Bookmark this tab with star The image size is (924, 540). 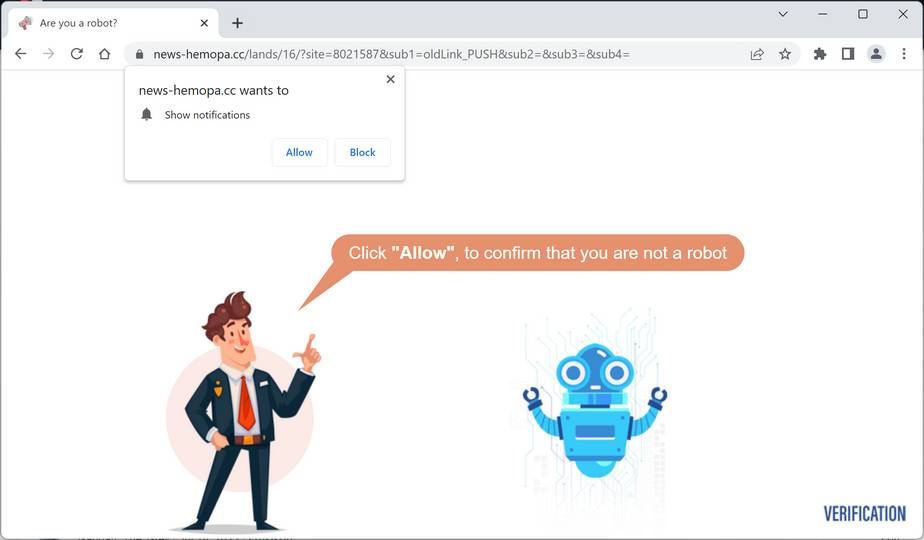(x=785, y=54)
